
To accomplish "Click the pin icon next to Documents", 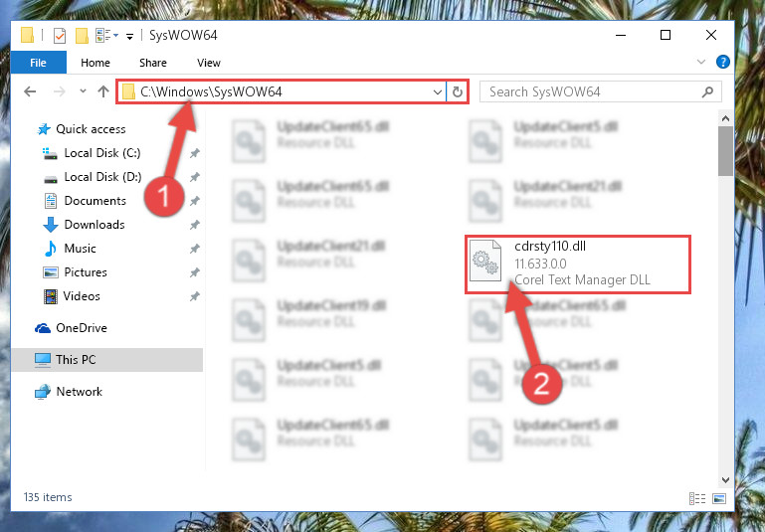I will [x=195, y=201].
